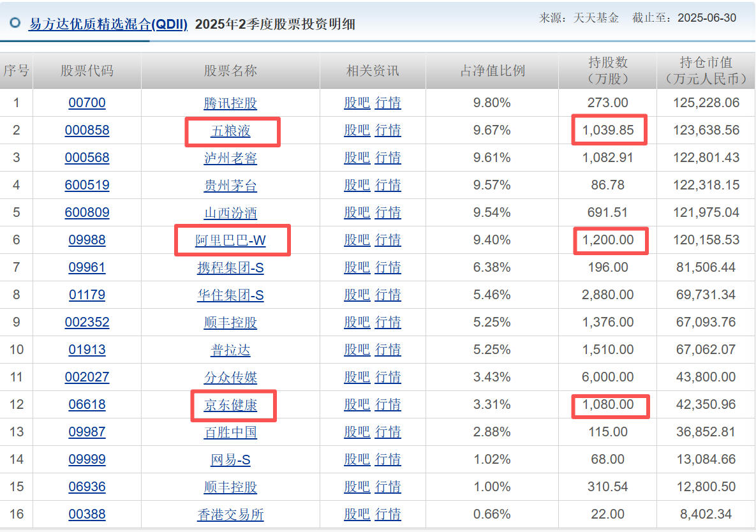Open 股吧 link in 京东健康 row
The height and width of the screenshot is (532, 756).
[x=357, y=405]
